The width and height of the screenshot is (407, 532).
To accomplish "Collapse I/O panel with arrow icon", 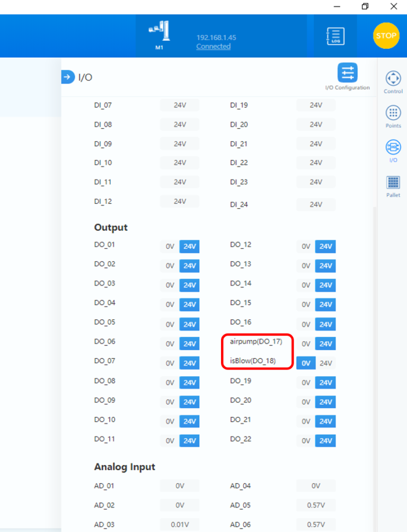I will coord(68,77).
